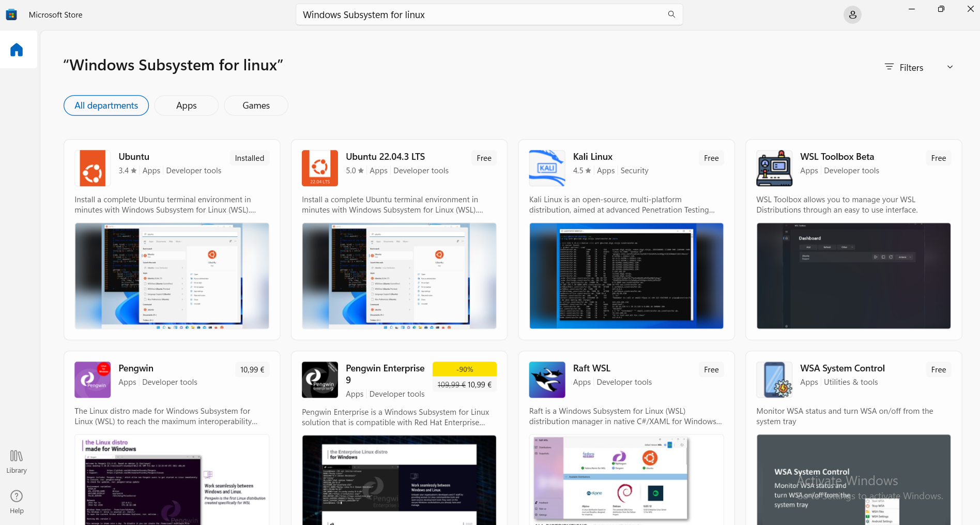Click the Free button on Kali Linux
The width and height of the screenshot is (980, 525).
pos(711,158)
